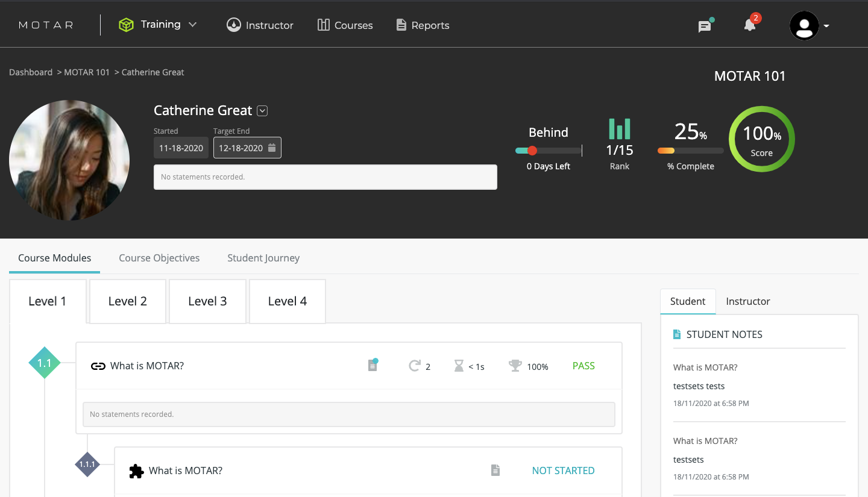Click the trophy score icon showing 100%

tap(515, 366)
